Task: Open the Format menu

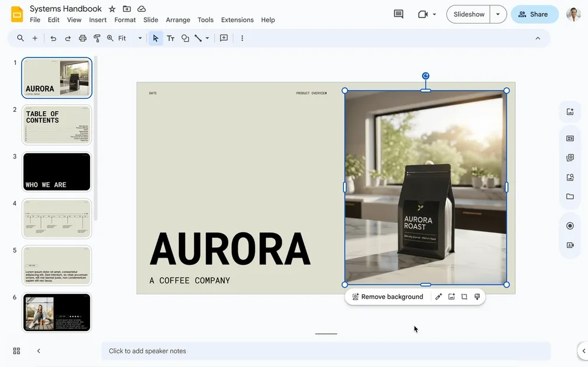Action: 125,19
